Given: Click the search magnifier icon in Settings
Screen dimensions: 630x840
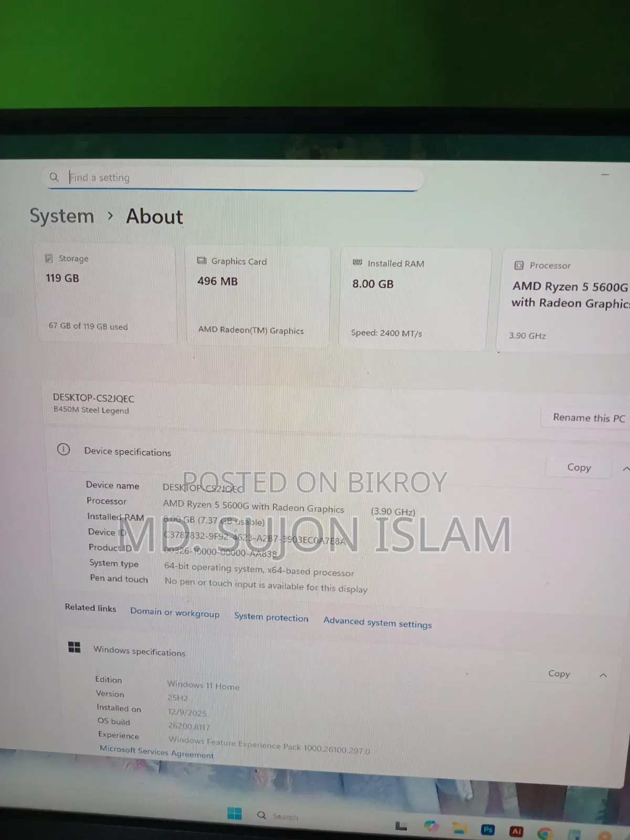Looking at the screenshot, I should (x=54, y=177).
